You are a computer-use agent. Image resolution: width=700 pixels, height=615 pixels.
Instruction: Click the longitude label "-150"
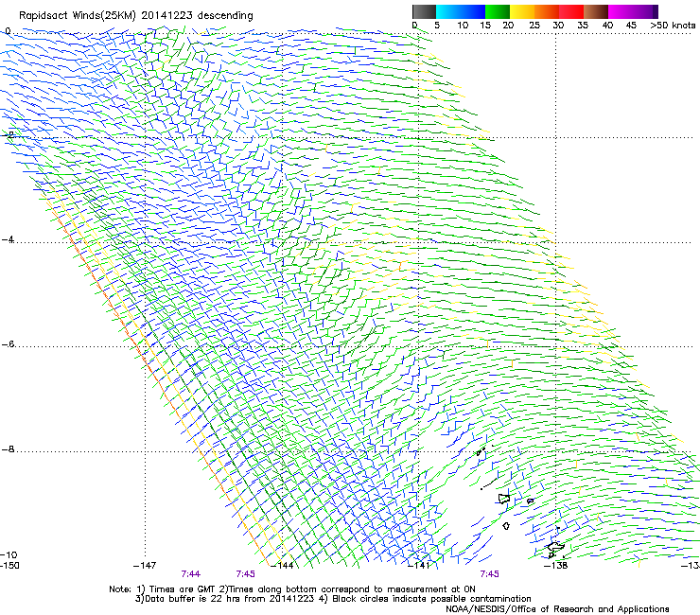coord(9,565)
